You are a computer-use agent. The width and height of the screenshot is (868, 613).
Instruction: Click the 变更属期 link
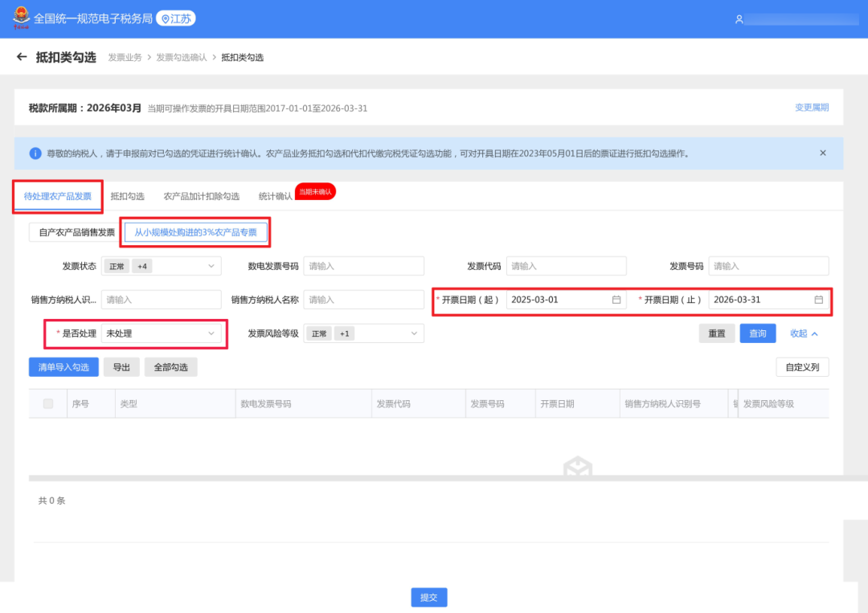click(x=812, y=108)
